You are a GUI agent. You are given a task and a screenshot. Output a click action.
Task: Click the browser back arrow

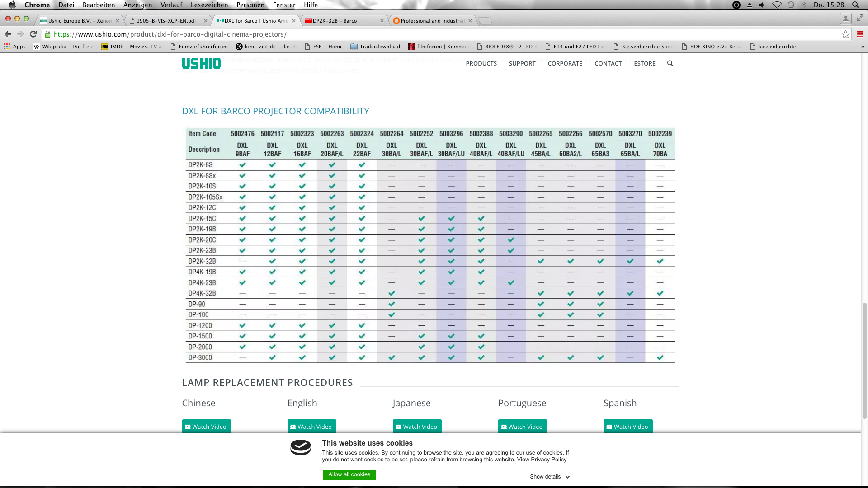(x=8, y=34)
